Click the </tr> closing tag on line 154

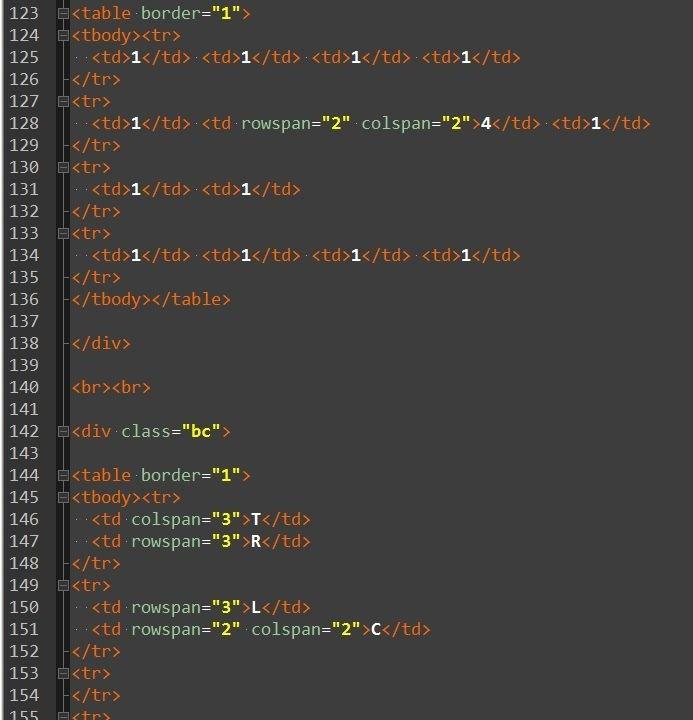pos(96,696)
